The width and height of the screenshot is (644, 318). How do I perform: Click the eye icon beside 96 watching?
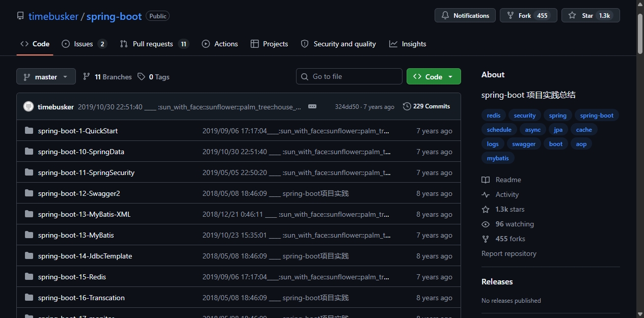coord(486,224)
